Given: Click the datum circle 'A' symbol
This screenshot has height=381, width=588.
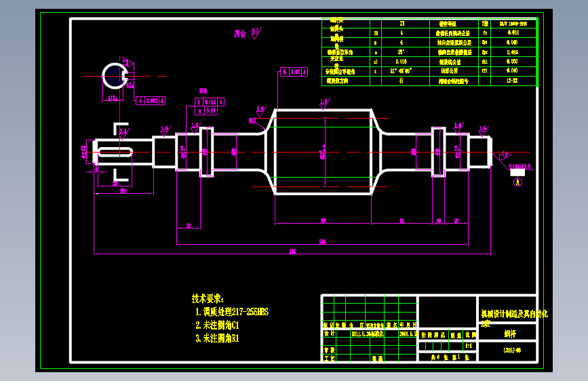Looking at the screenshot, I should (x=517, y=182).
